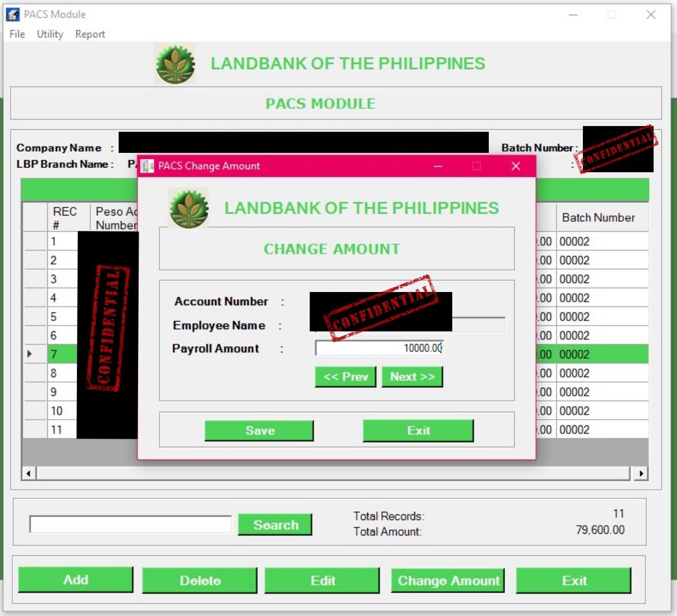The width and height of the screenshot is (677, 616).
Task: Click the row 7 selector arrow indicator
Action: pos(30,354)
